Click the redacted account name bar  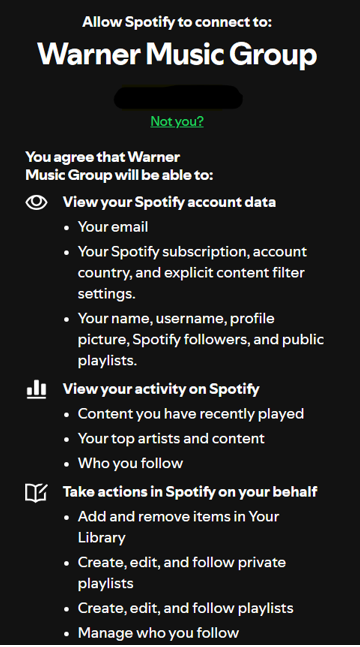pyautogui.click(x=178, y=97)
